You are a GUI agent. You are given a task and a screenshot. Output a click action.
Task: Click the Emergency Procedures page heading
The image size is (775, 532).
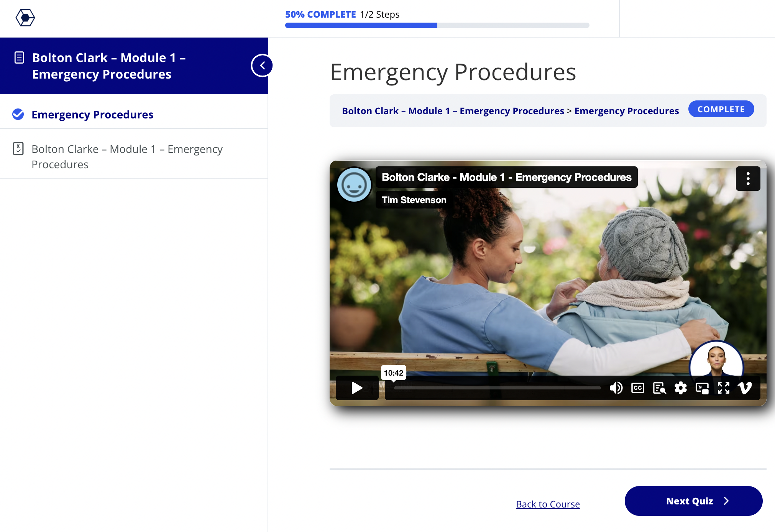(x=453, y=72)
